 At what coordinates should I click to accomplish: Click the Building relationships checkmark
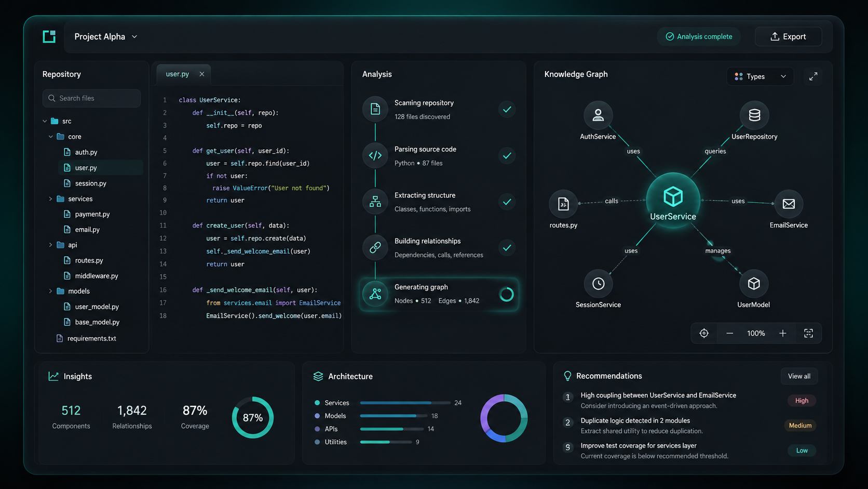[x=507, y=247]
